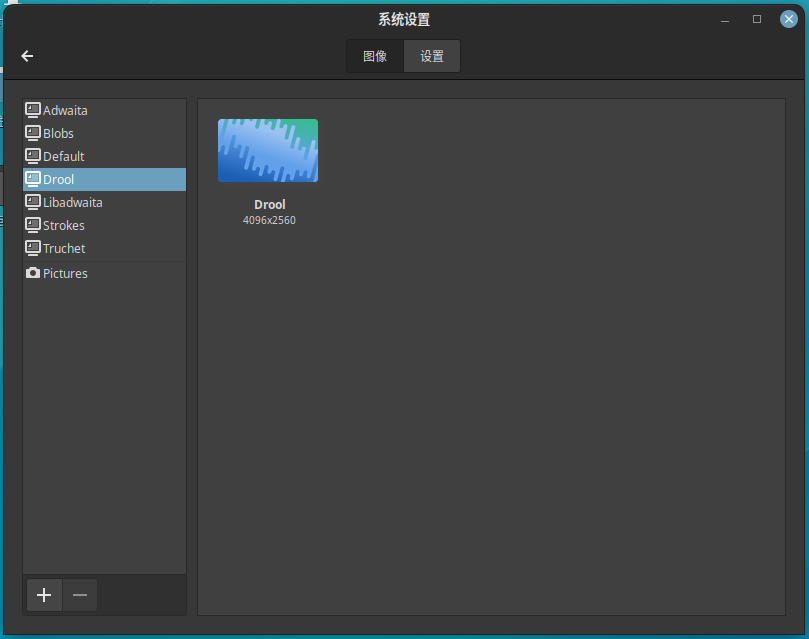
Task: Switch to the 图像 tab
Action: (375, 56)
